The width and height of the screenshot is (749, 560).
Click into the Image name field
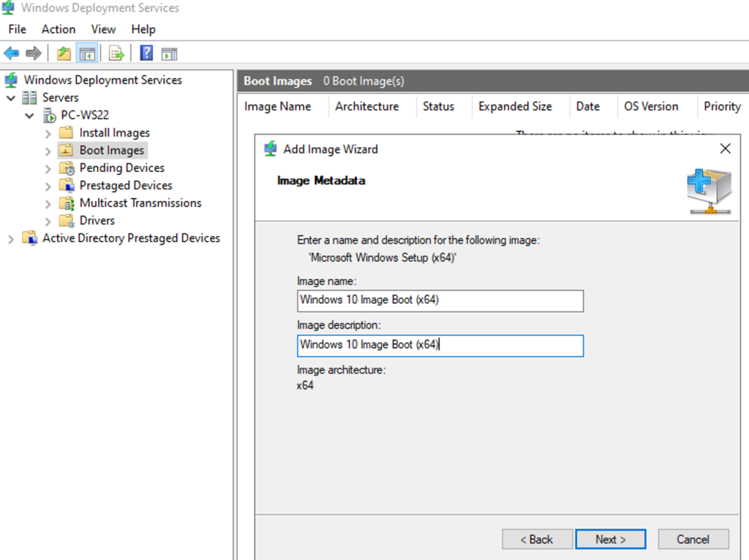coord(440,300)
